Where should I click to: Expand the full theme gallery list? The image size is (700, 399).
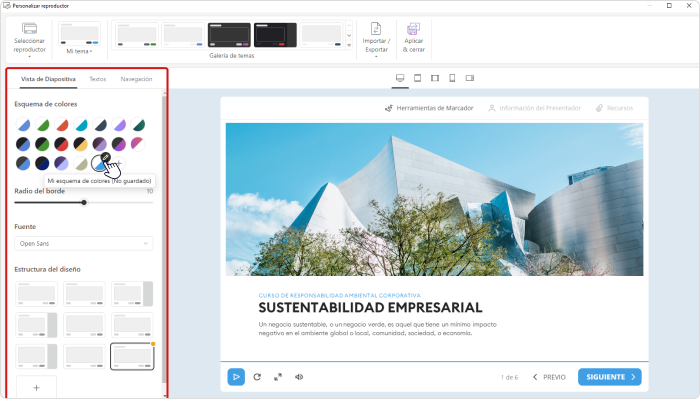tap(349, 45)
